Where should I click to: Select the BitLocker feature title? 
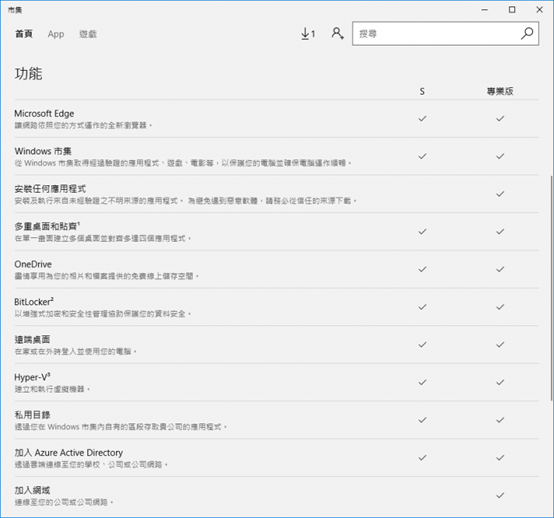[34, 302]
